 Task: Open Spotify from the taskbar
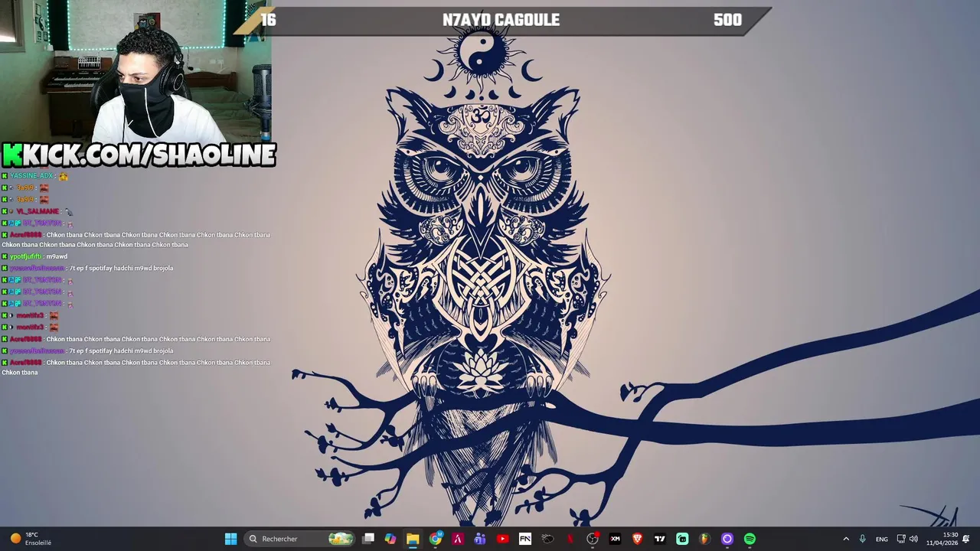pos(750,539)
